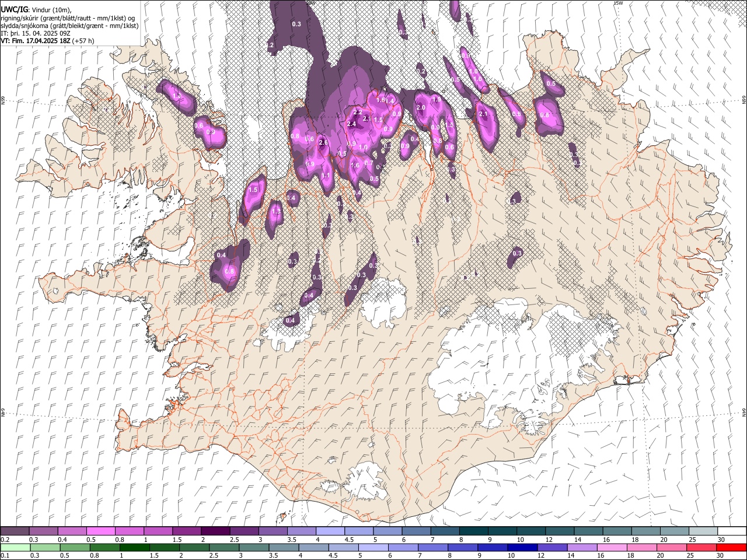Pick the snow legend swatch between 0.2 and 0.3

tap(14, 531)
